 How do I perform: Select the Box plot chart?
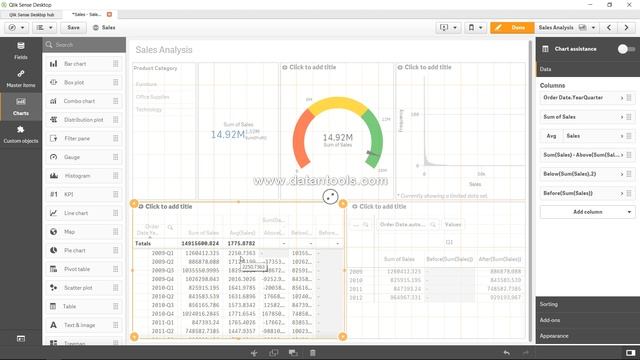coord(84,82)
